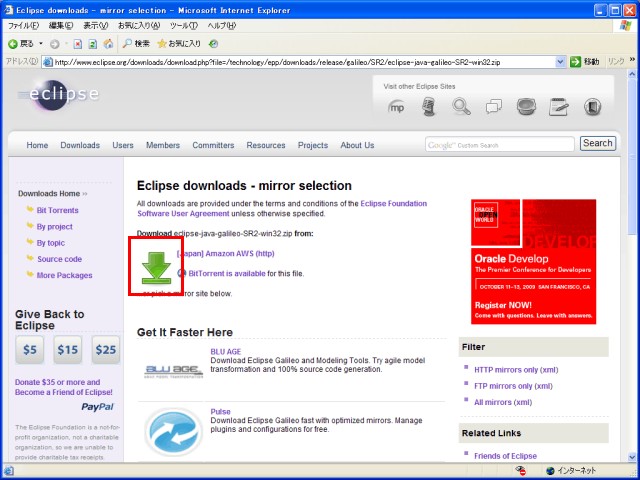Click the blocked-content status bar icon

tap(521, 471)
